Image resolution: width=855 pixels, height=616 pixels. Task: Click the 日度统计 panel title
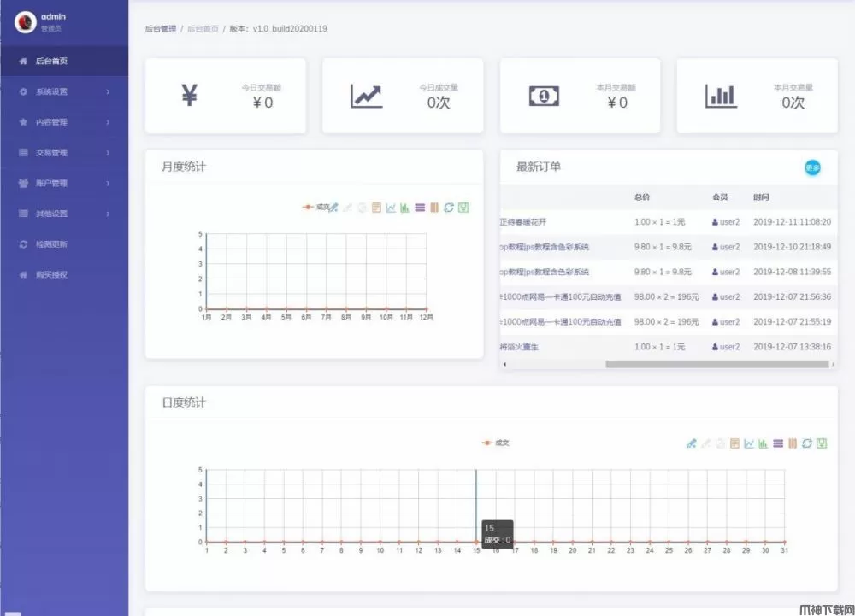tap(184, 402)
